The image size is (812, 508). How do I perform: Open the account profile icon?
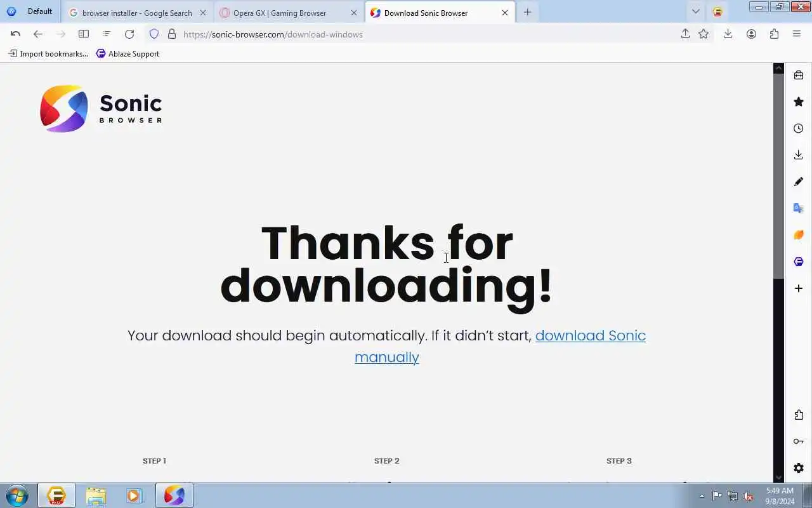[751, 34]
